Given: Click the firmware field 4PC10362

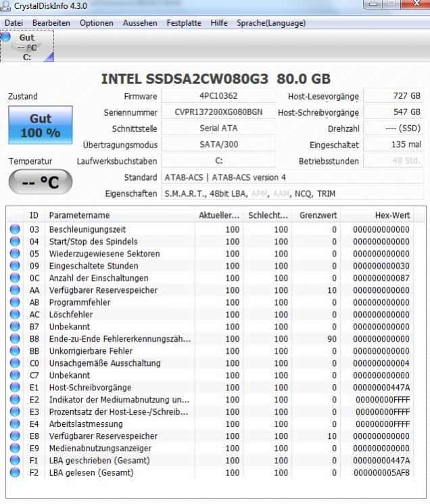Looking at the screenshot, I should [x=218, y=96].
